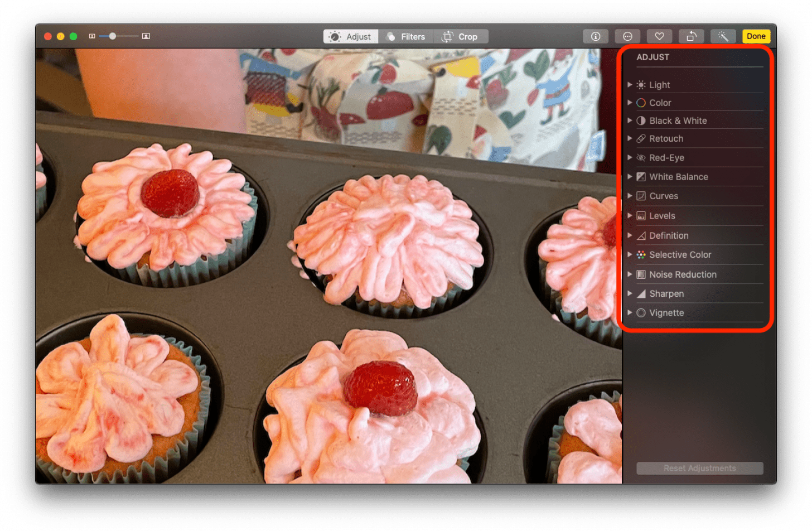Click the Color adjustment circle icon
The height and width of the screenshot is (531, 812).
click(x=641, y=102)
